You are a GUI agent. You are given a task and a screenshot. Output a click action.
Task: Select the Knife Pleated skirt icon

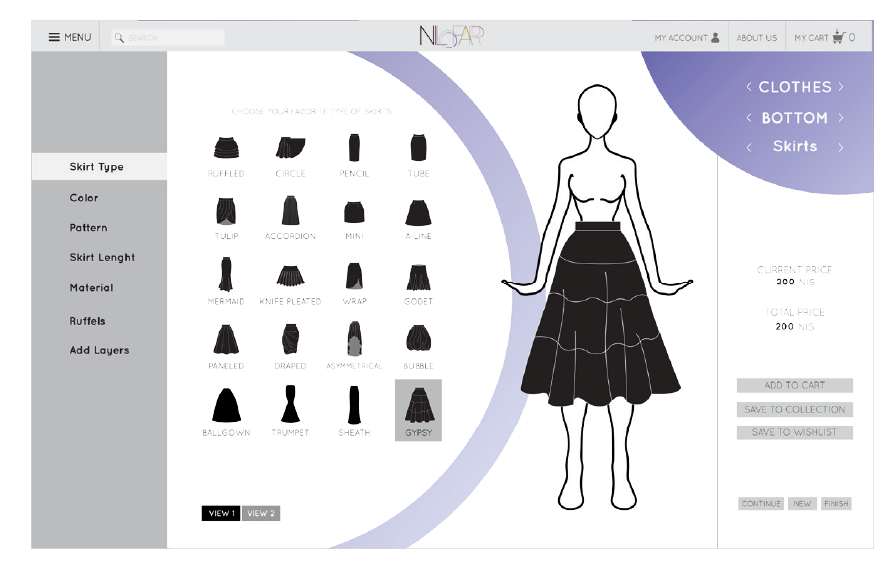coord(290,276)
